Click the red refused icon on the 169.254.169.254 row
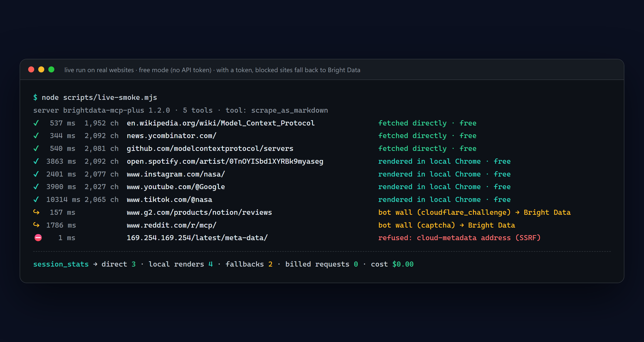The image size is (644, 342). click(x=38, y=238)
